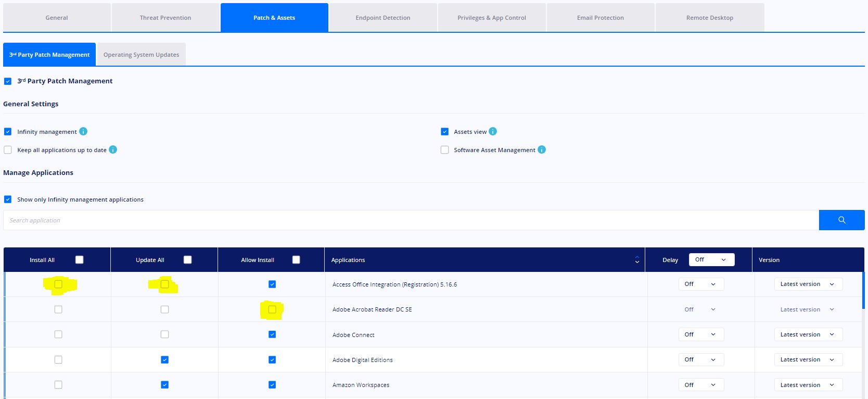The width and height of the screenshot is (868, 399).
Task: Go to Threat Prevention tab
Action: point(165,18)
